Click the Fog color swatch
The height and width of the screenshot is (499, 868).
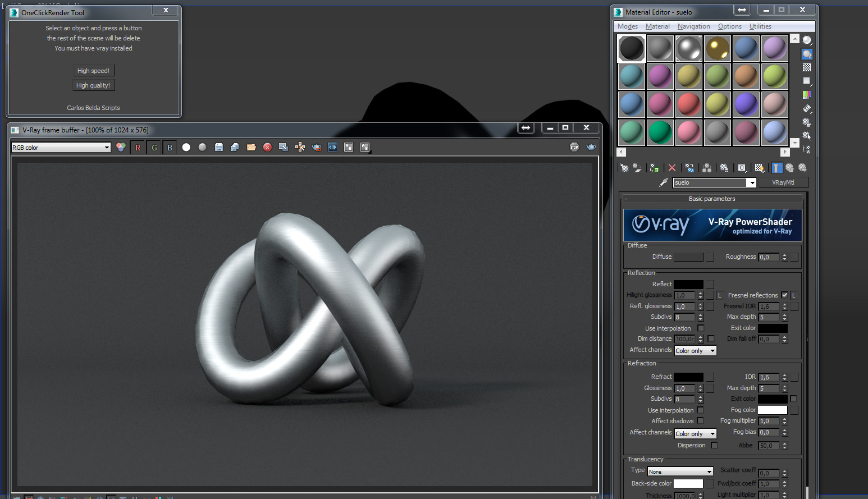click(x=773, y=410)
